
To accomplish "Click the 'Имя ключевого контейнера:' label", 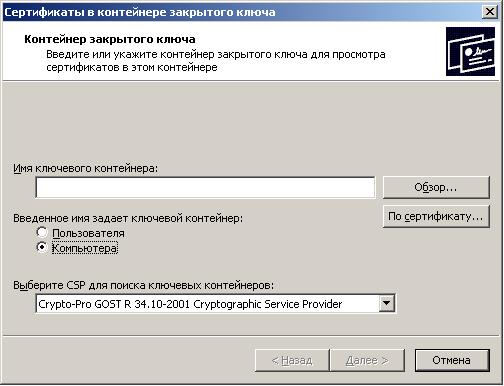I will [x=86, y=168].
